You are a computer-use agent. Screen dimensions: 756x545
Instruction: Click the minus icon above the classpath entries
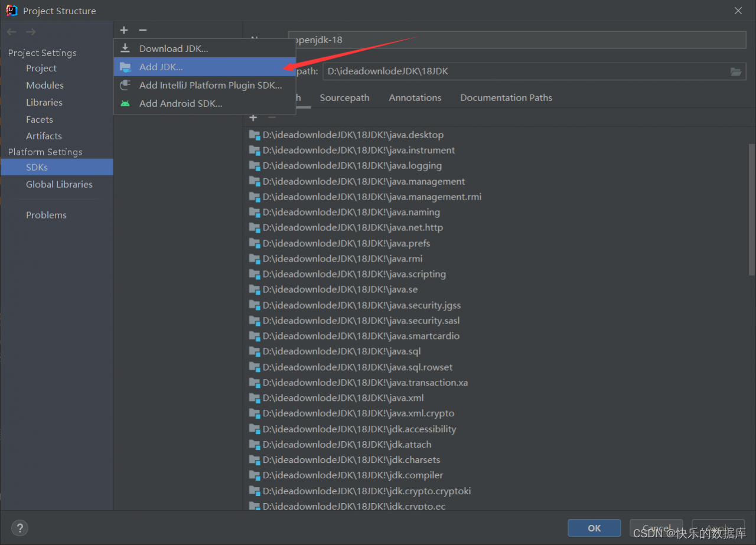pos(272,118)
